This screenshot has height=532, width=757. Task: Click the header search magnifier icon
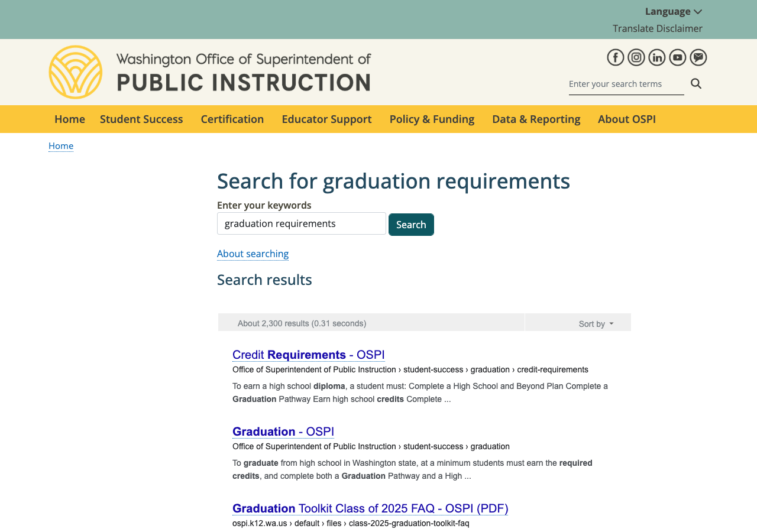pyautogui.click(x=696, y=83)
